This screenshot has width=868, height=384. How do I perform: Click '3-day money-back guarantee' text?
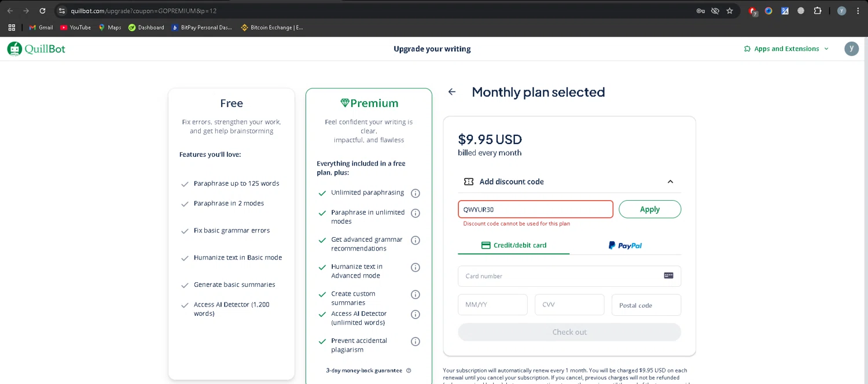pyautogui.click(x=364, y=371)
